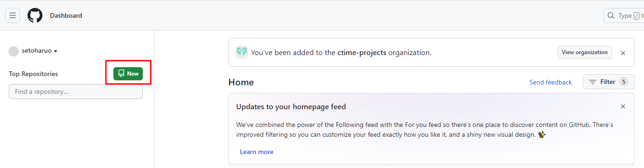Click the filter lines icon

click(x=593, y=82)
